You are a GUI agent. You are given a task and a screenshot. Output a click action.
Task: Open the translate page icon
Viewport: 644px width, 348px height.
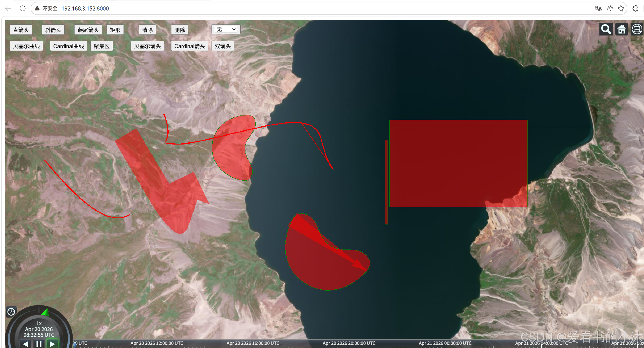coord(598,8)
